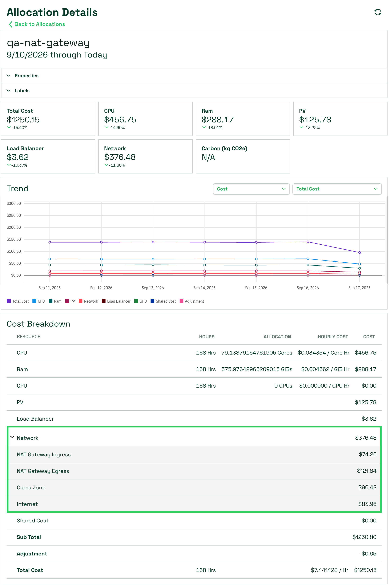Toggle Total Cost legend swatch
The width and height of the screenshot is (390, 588).
9,301
